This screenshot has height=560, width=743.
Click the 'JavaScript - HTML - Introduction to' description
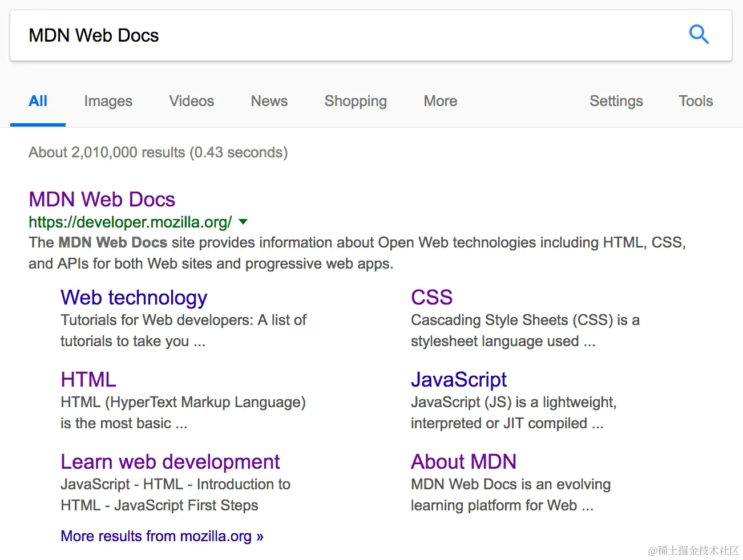tap(176, 494)
